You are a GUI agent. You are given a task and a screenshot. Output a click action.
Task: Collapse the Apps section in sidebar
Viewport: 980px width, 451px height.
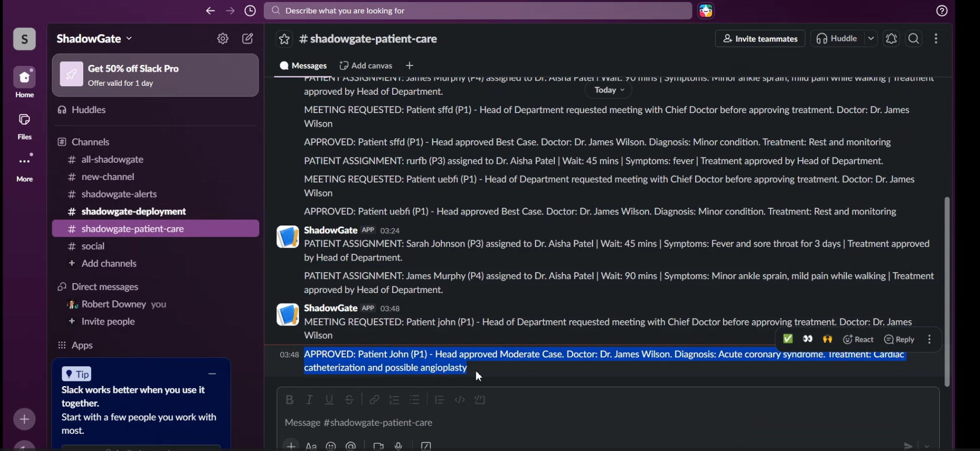tap(75, 346)
